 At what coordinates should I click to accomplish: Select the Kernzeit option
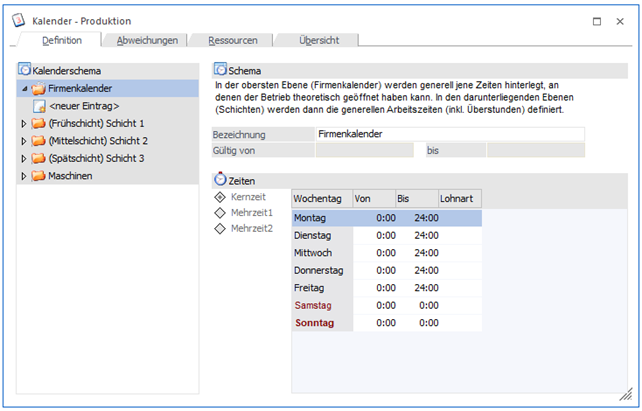tap(220, 198)
